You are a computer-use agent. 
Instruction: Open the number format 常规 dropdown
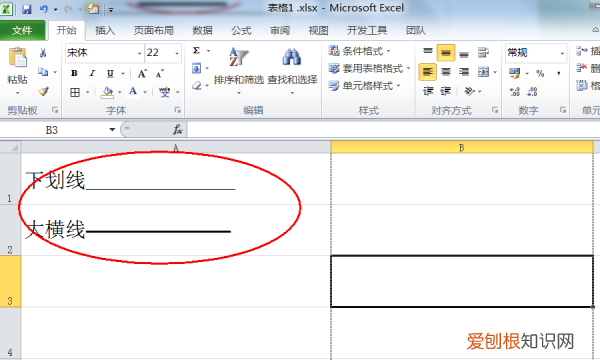(562, 53)
